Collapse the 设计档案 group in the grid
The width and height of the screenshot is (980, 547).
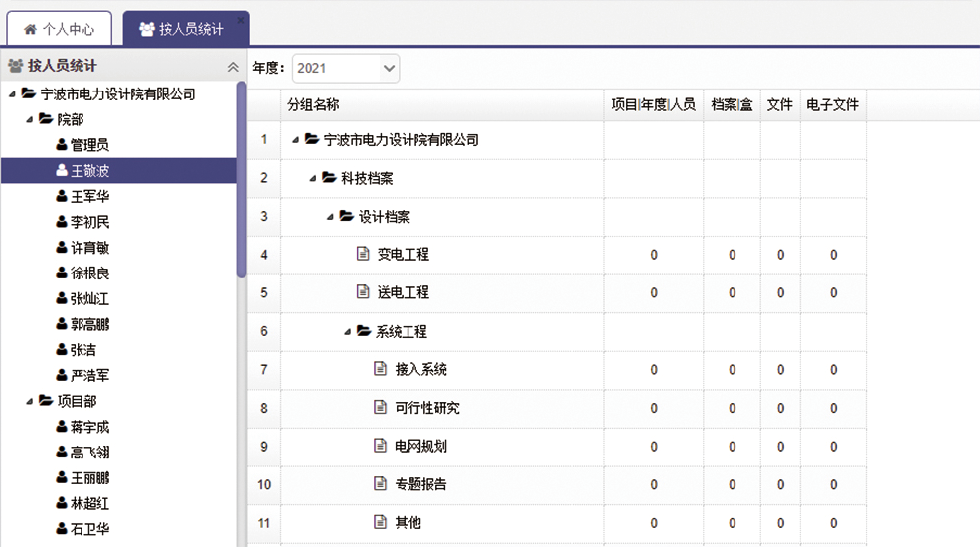pos(331,217)
